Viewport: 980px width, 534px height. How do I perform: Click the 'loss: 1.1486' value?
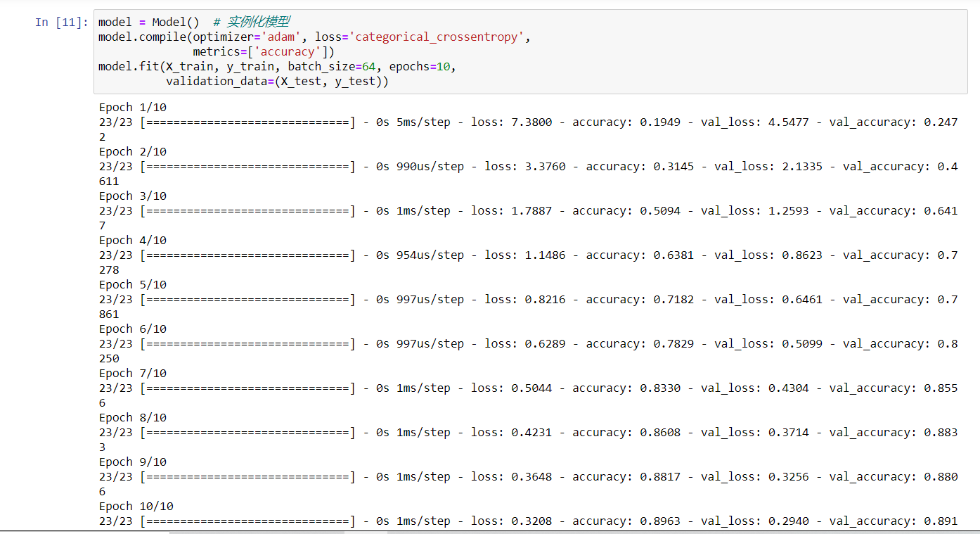(x=525, y=255)
